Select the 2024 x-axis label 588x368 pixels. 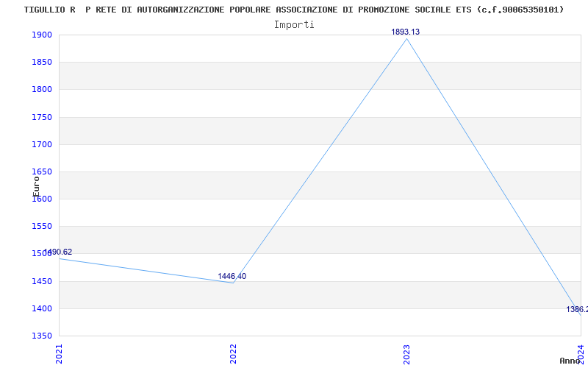(x=581, y=354)
